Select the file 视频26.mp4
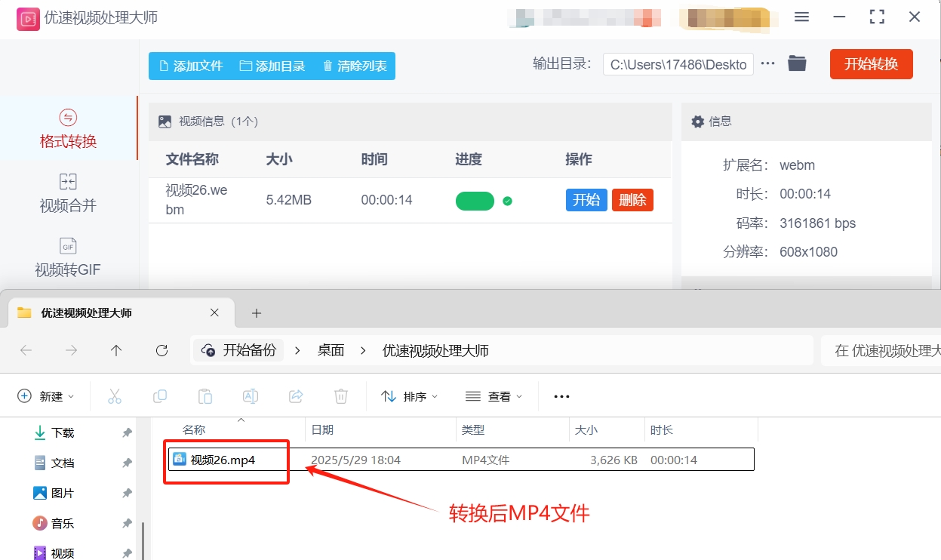This screenshot has height=560, width=941. pos(460,460)
